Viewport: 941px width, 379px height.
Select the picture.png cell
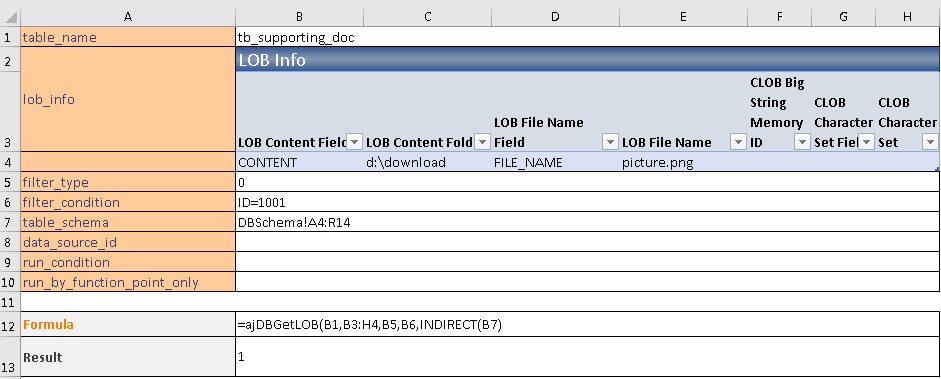(684, 162)
